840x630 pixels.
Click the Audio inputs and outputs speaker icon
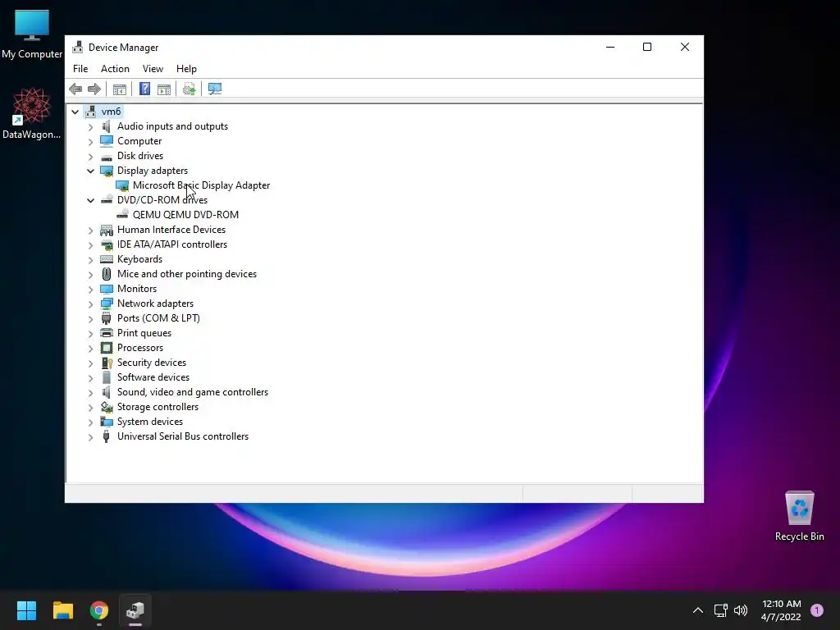pyautogui.click(x=107, y=126)
